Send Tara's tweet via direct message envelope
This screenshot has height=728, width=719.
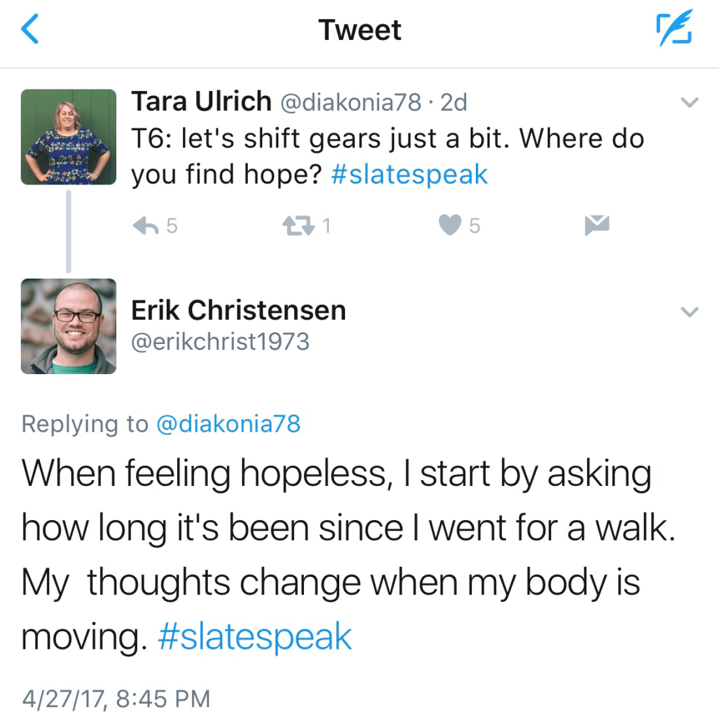597,225
